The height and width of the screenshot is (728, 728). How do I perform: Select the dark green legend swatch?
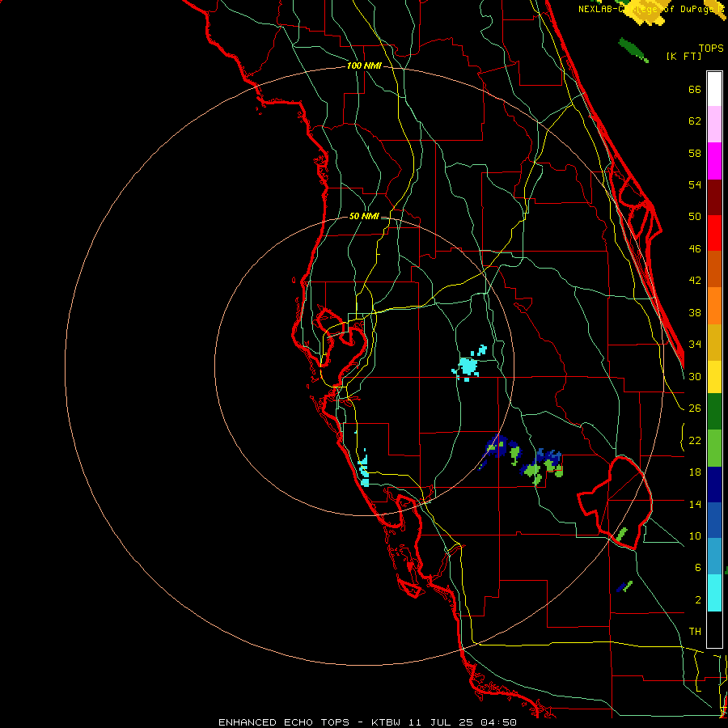tap(714, 412)
